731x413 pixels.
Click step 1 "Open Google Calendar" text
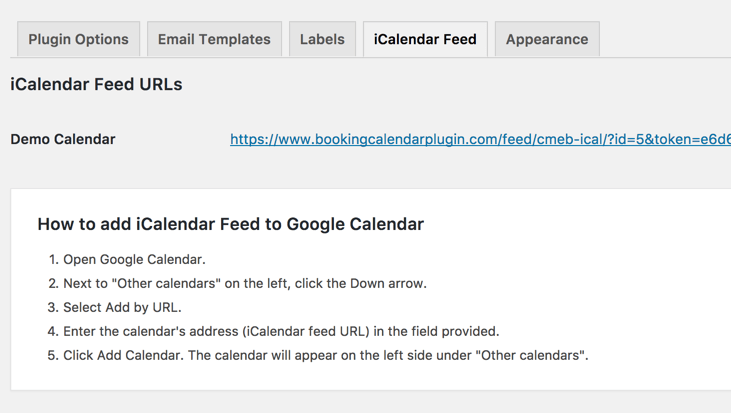[134, 260]
